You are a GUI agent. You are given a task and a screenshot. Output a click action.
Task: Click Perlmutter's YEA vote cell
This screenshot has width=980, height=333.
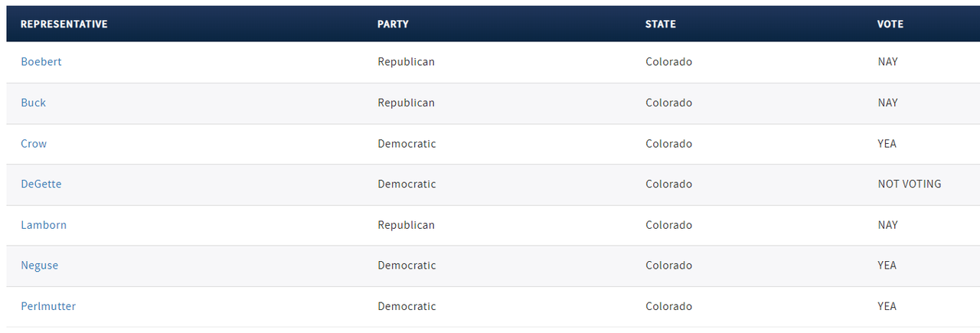pyautogui.click(x=887, y=306)
